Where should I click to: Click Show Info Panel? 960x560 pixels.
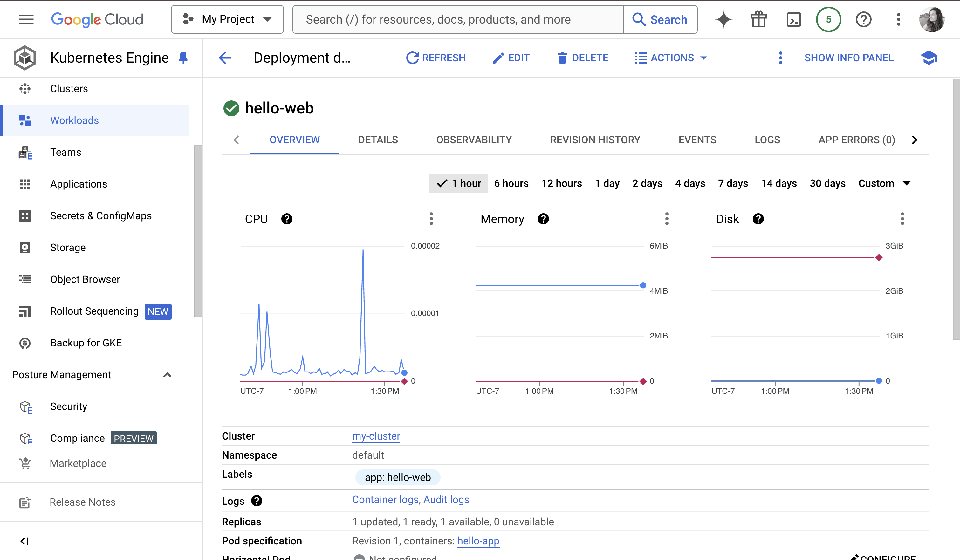click(x=849, y=58)
